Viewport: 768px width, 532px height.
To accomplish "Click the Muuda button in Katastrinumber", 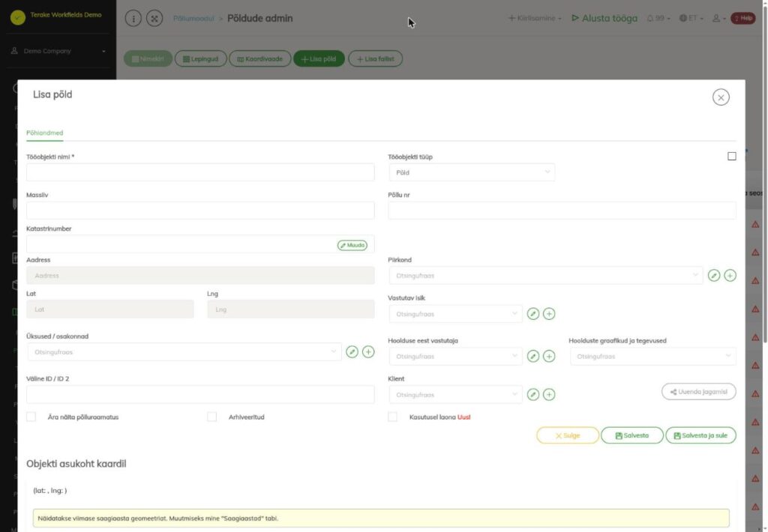I will click(x=352, y=245).
